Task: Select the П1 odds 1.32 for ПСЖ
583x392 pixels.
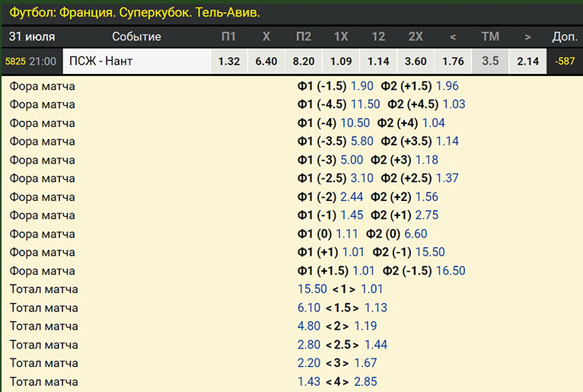Action: pos(228,61)
